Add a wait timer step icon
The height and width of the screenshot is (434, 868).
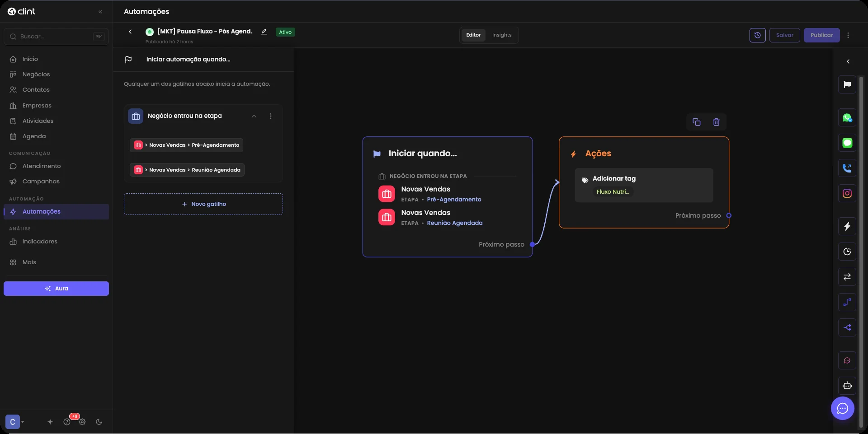[x=847, y=252]
